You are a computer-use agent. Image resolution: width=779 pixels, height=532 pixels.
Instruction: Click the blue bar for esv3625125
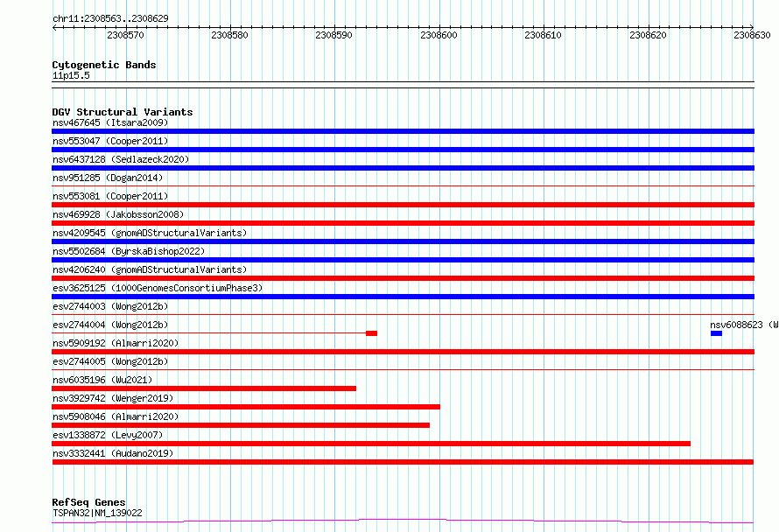pyautogui.click(x=403, y=297)
